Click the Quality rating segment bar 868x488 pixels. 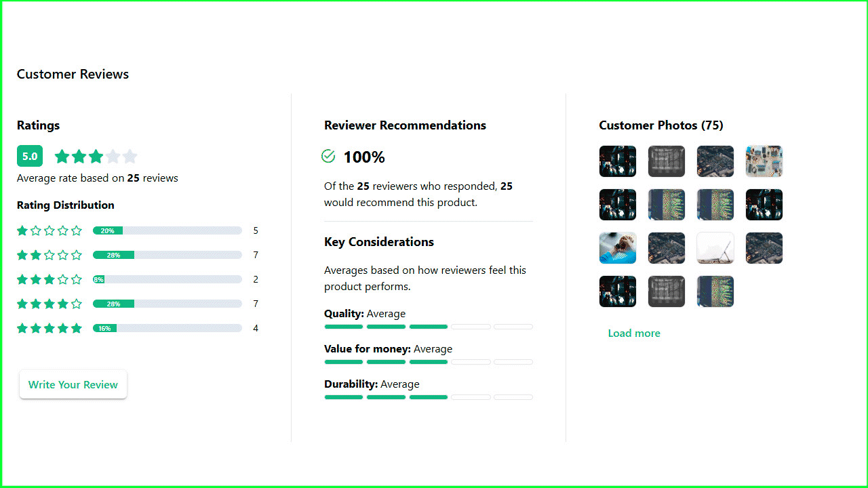[x=429, y=327]
